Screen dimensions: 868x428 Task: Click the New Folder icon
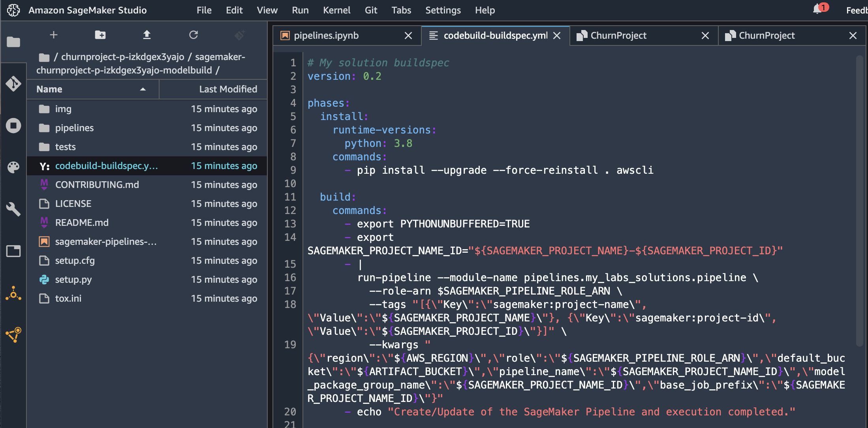click(100, 35)
